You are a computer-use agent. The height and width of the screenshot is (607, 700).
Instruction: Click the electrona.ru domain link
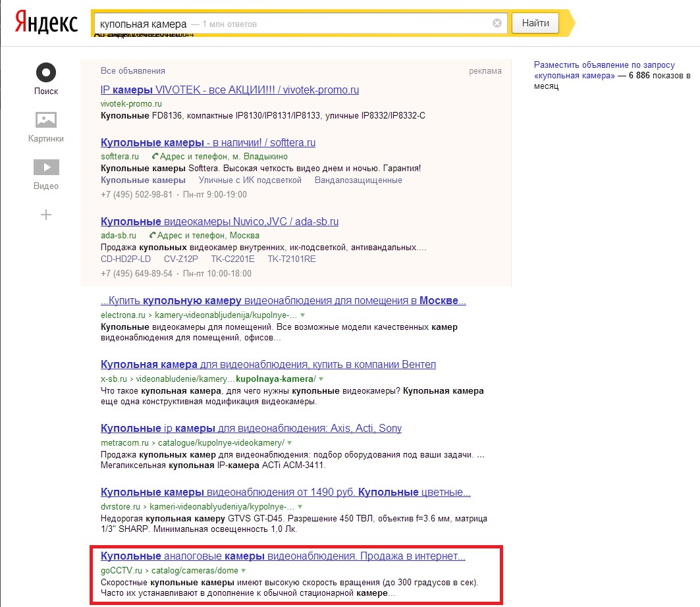(x=122, y=315)
